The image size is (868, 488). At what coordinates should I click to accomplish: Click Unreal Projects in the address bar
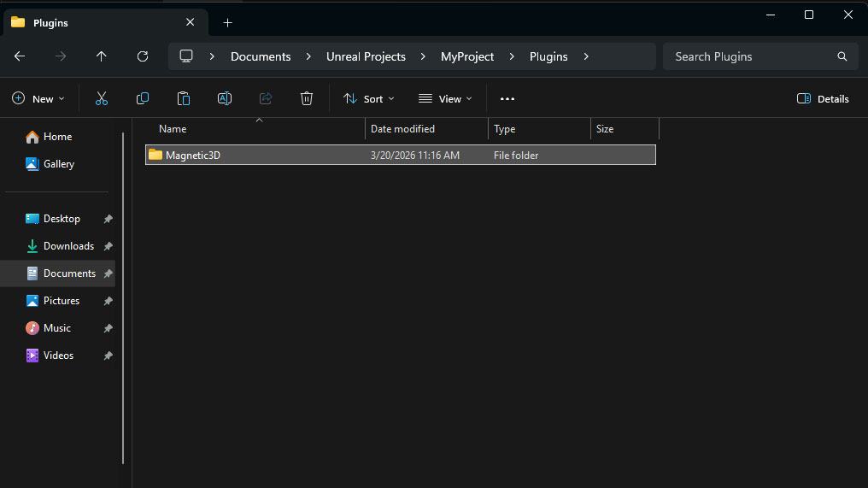point(366,56)
